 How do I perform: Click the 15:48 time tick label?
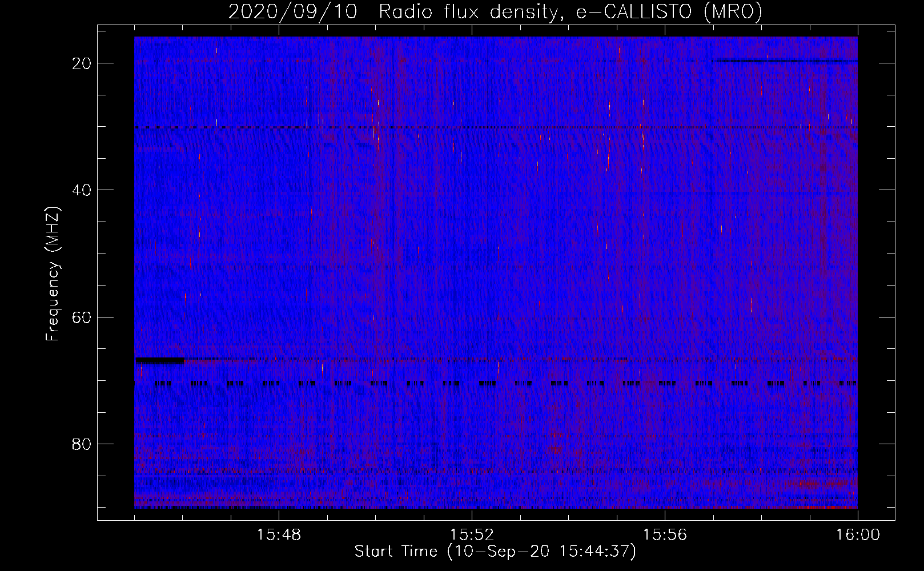coord(279,535)
